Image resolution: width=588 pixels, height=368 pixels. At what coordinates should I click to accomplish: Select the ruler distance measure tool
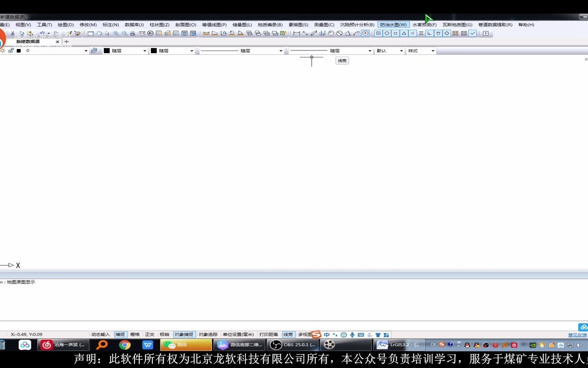point(206,33)
